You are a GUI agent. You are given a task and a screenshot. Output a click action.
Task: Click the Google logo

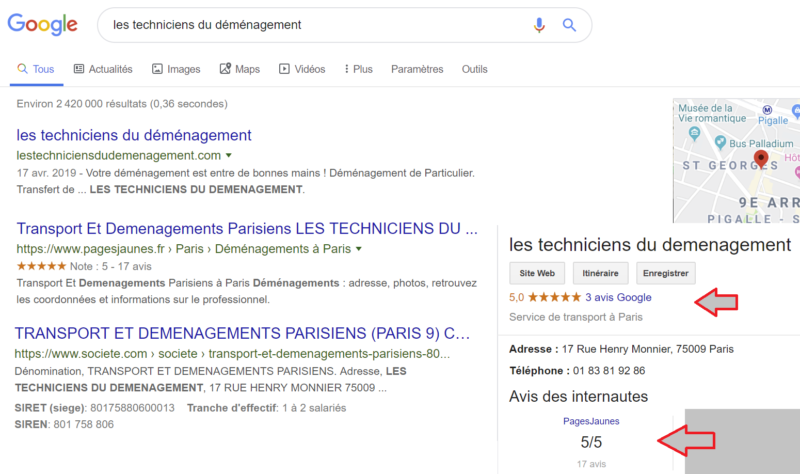(x=42, y=24)
